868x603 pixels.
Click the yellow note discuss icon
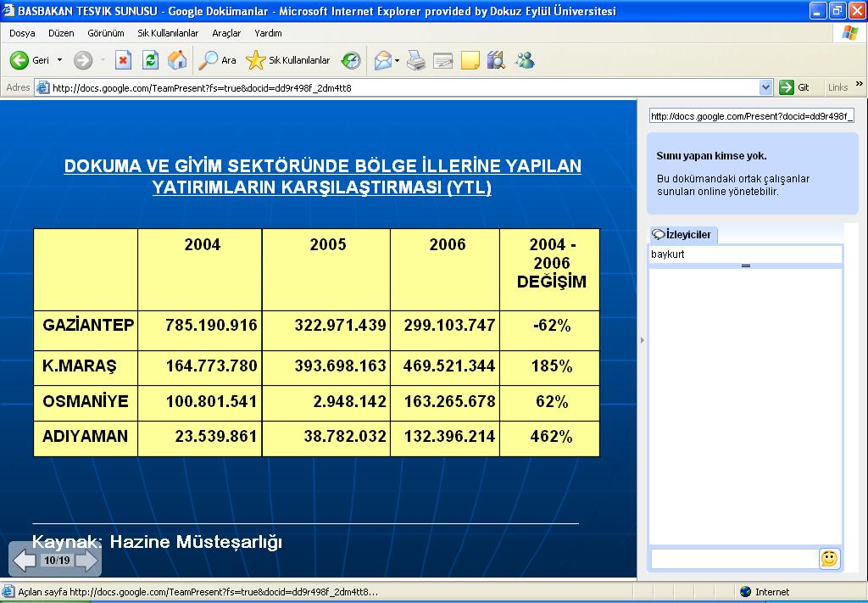pos(470,60)
